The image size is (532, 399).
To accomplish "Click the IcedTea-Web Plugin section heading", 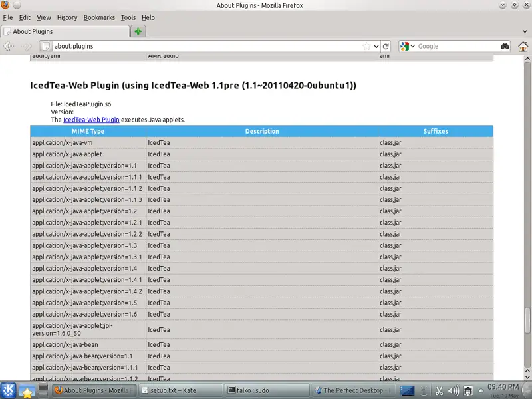I will 194,86.
